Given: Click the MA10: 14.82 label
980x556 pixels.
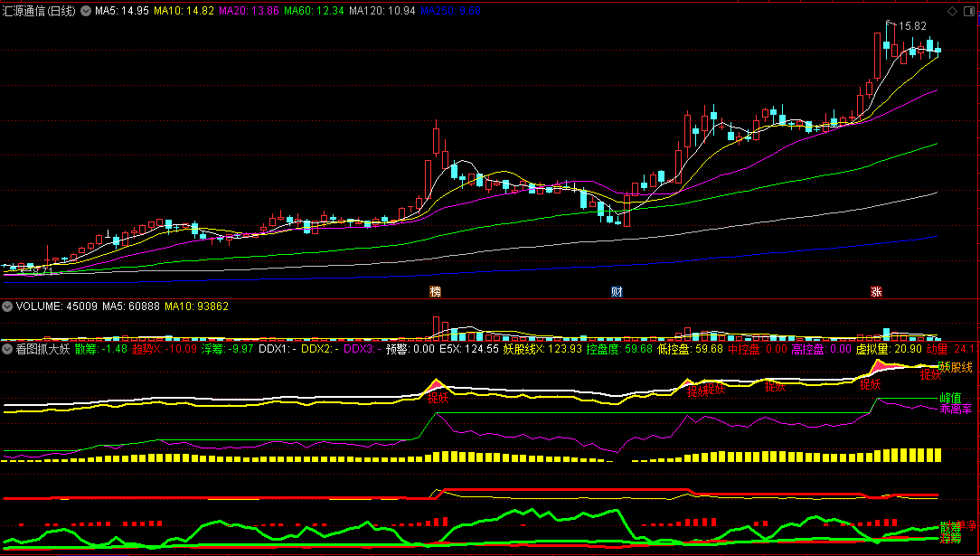Looking at the screenshot, I should click(184, 11).
